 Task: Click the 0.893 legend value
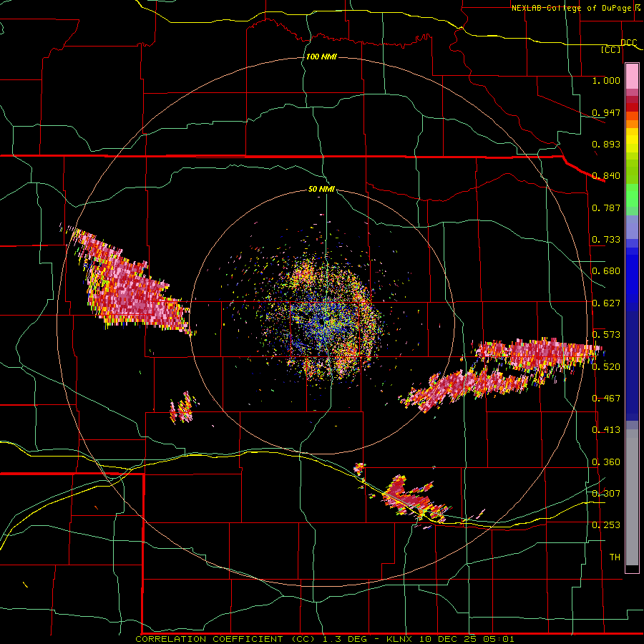606,144
